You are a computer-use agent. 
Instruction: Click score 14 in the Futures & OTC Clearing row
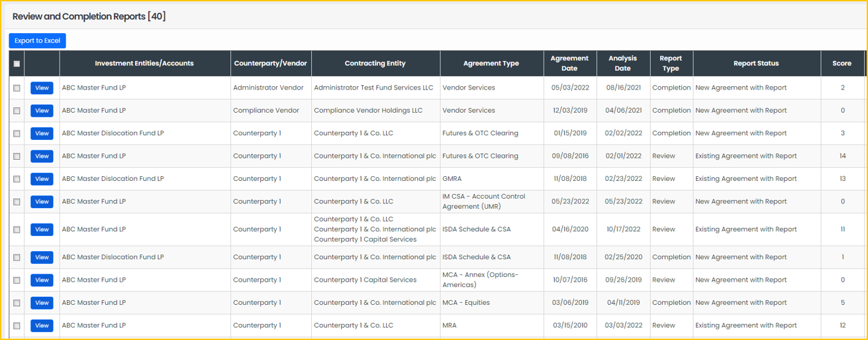(843, 156)
